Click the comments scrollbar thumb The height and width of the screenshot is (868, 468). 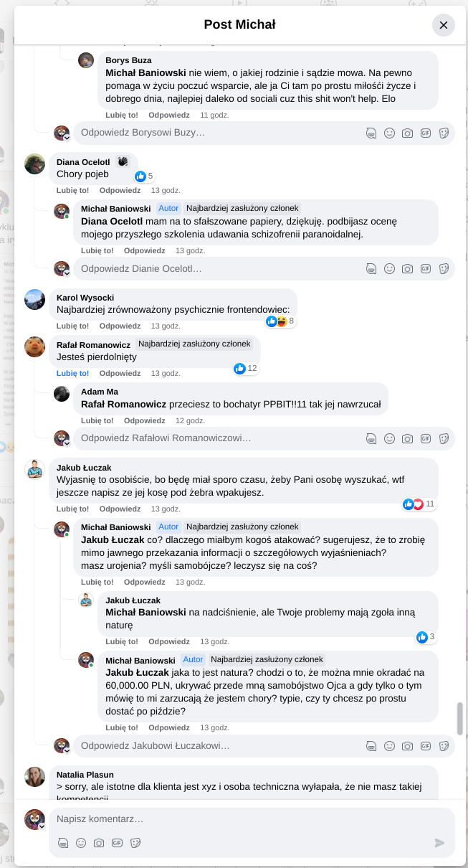459,719
